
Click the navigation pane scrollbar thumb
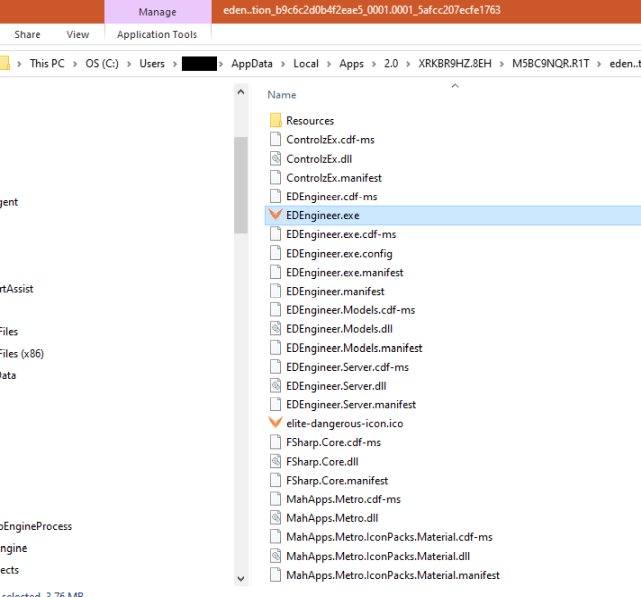coord(241,185)
